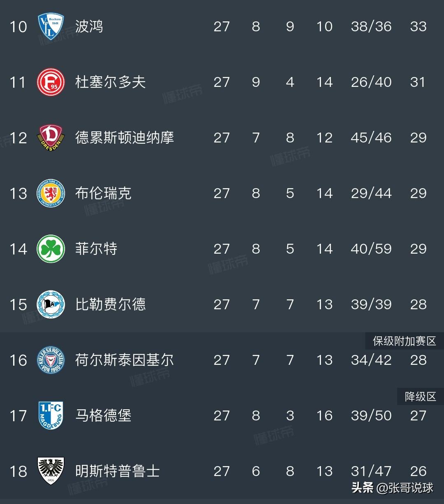
Task: Tap the Fortuna Düsseldorf F95 logo
Action: pos(51,82)
